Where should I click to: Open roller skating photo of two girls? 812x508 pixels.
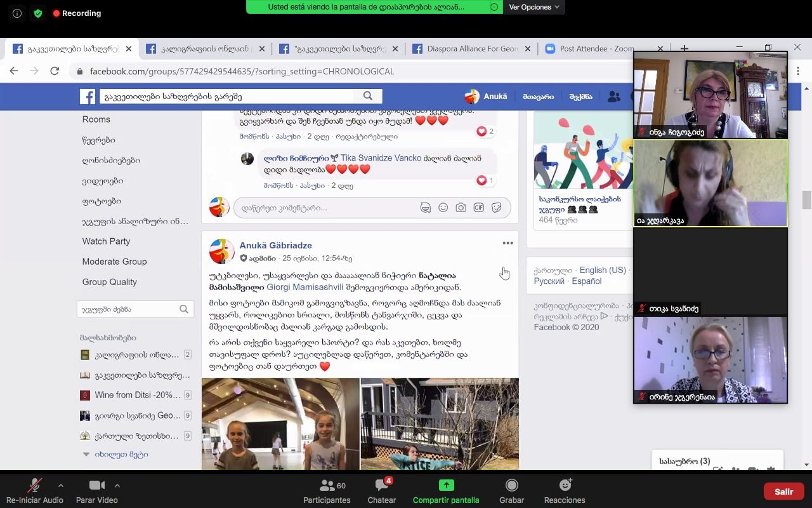point(280,424)
